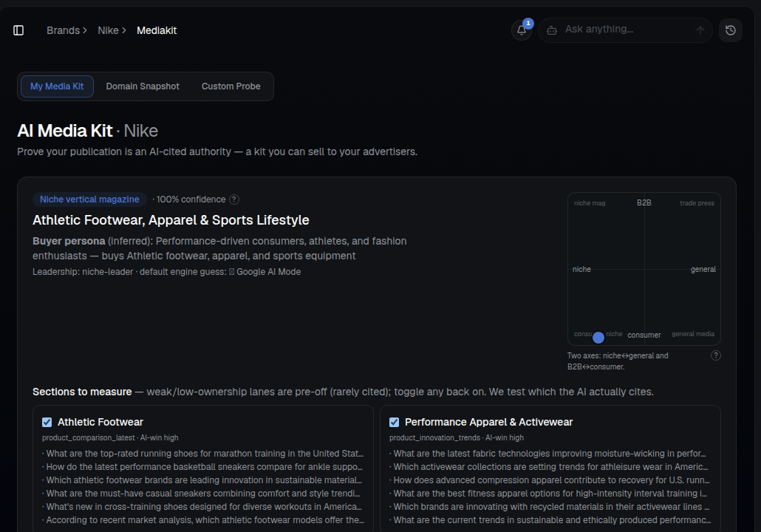Viewport: 761px width, 532px height.
Task: Click the recycled materials activewear question
Action: [550, 507]
